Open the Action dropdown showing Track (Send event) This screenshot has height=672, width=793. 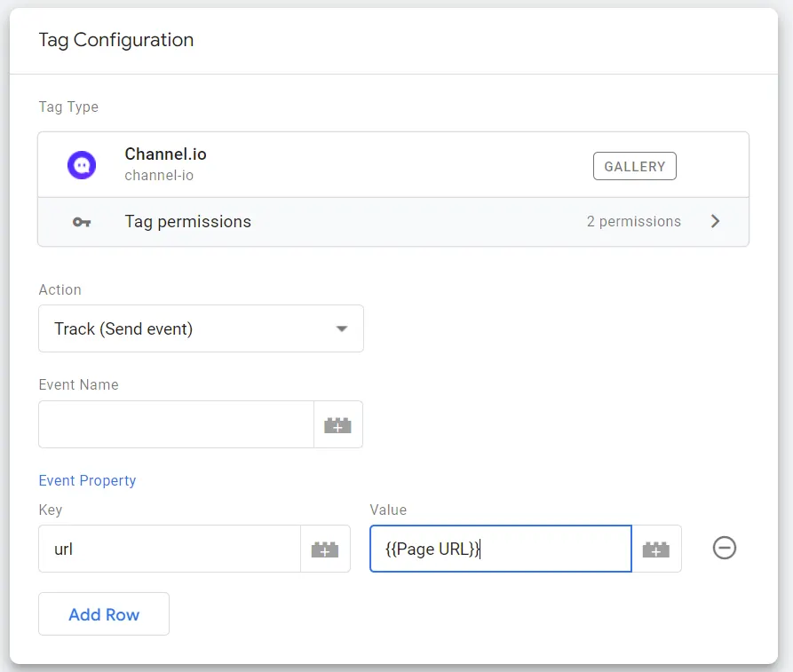pos(201,328)
